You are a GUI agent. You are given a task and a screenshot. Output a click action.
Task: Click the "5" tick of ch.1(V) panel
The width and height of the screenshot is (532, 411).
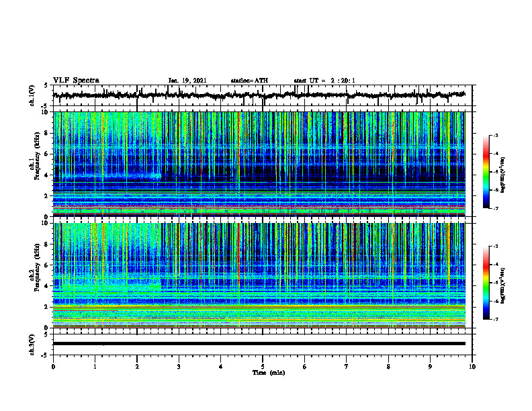click(46, 86)
